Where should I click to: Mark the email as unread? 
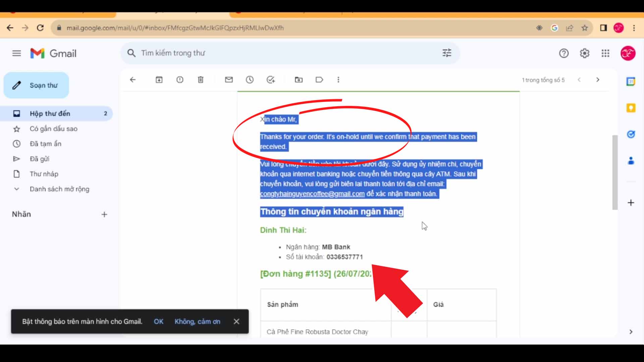click(x=229, y=80)
